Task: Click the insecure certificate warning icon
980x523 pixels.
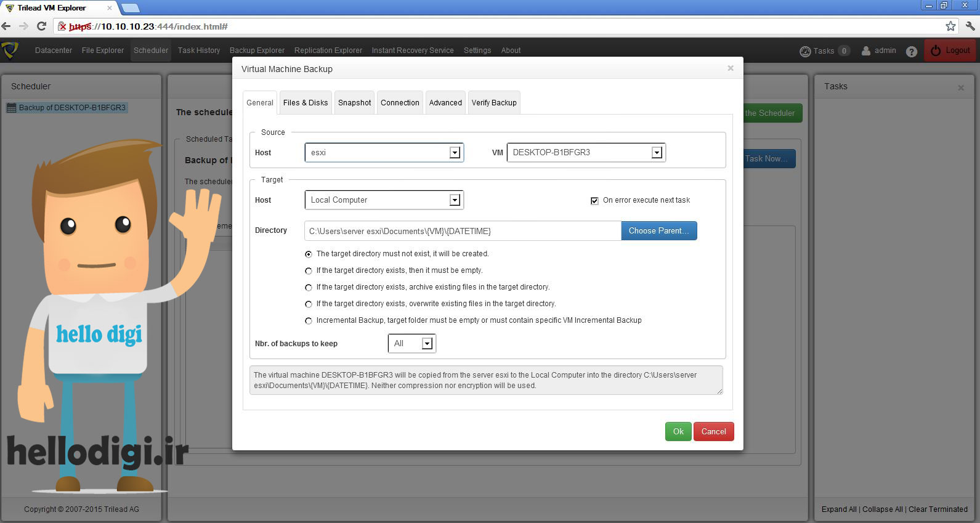Action: coord(62,26)
